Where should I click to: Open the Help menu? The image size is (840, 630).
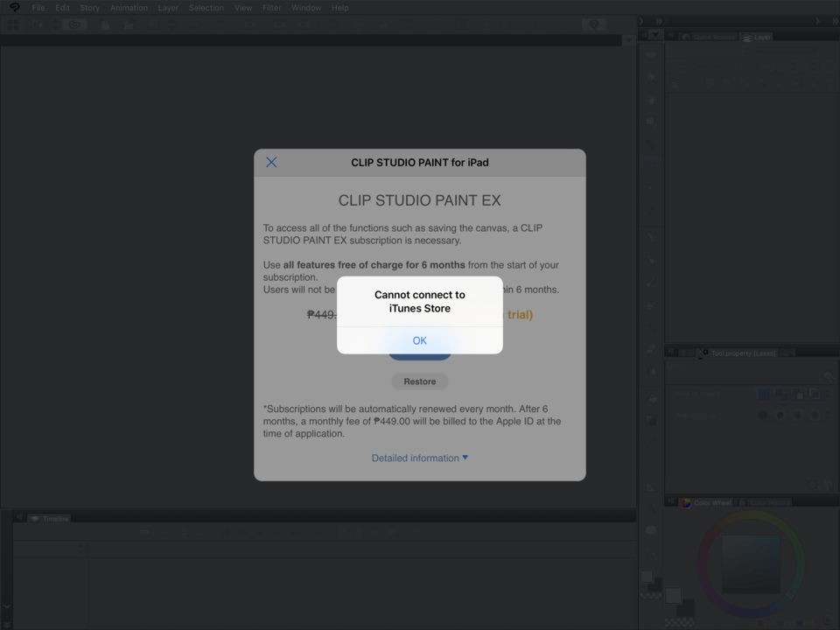coord(339,8)
